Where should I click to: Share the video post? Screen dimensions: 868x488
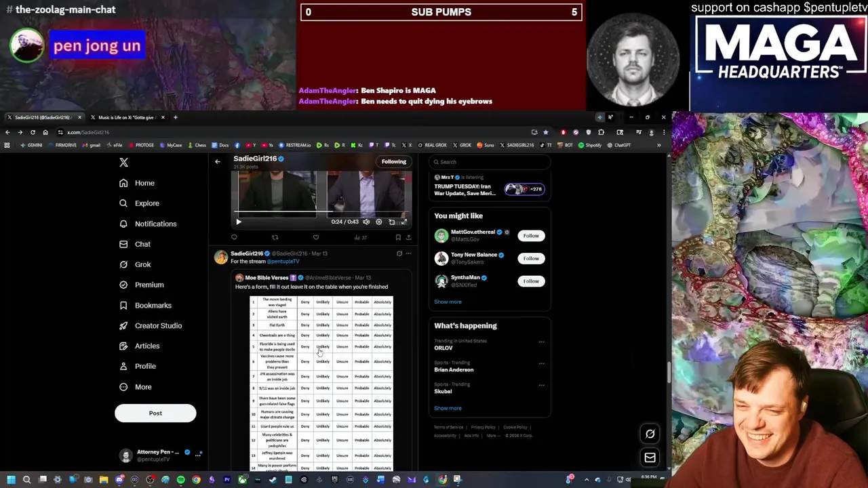point(408,237)
